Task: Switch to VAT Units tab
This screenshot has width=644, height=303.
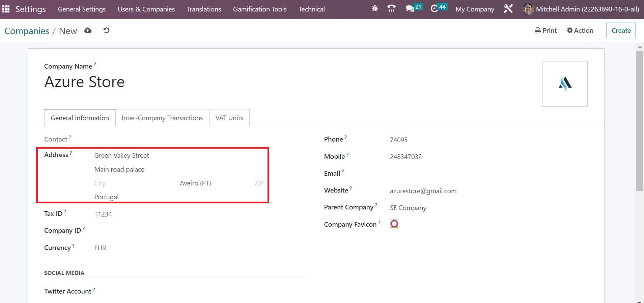Action: coord(229,118)
